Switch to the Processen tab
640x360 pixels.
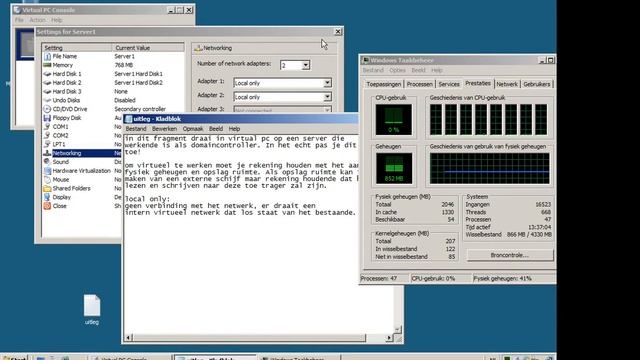pyautogui.click(x=420, y=84)
